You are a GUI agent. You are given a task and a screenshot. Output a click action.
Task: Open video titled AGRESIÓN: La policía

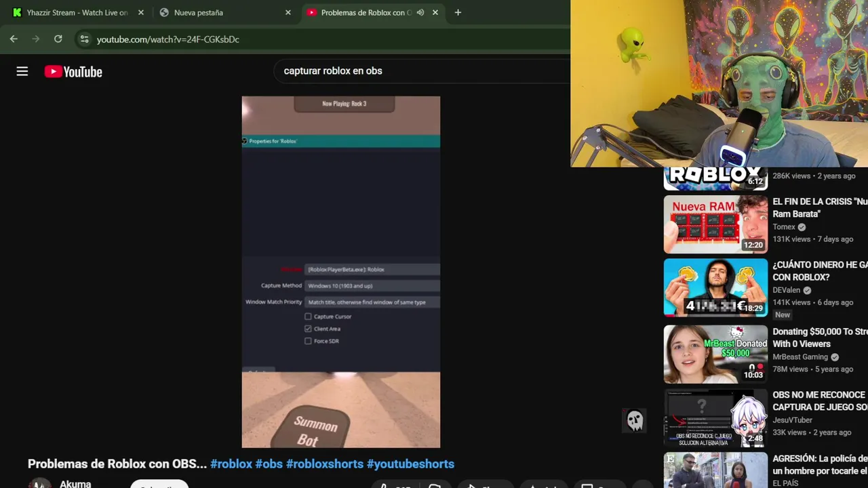[820, 464]
